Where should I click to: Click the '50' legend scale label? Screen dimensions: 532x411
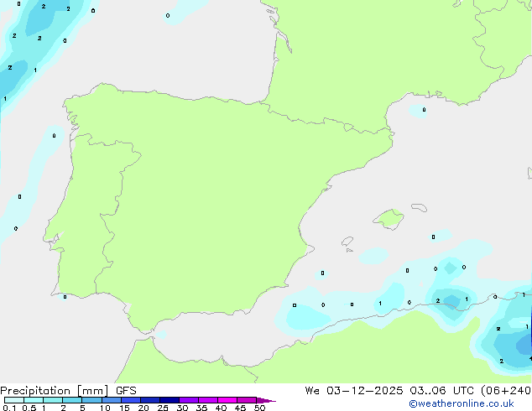(259, 408)
